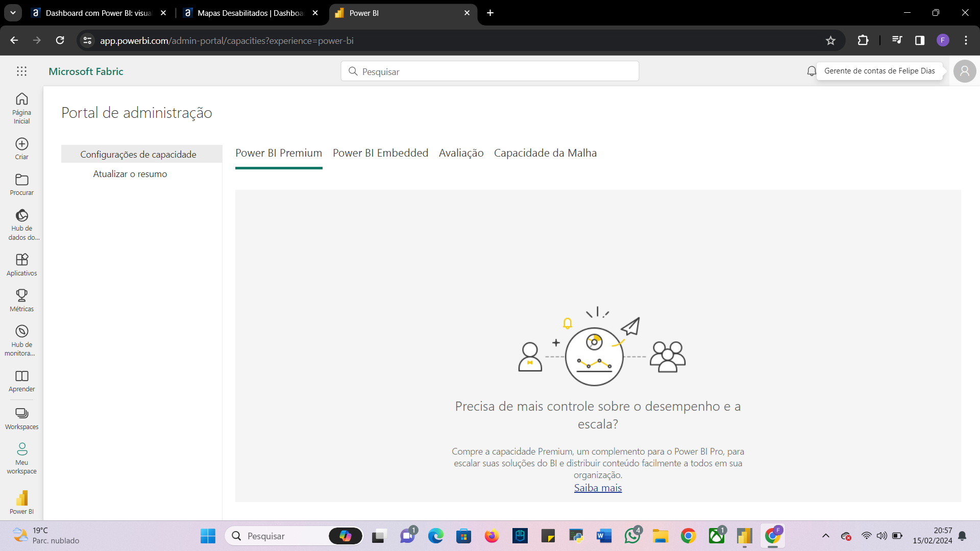This screenshot has height=551, width=980.
Task: Open Meu workspace in sidebar
Action: (21, 459)
